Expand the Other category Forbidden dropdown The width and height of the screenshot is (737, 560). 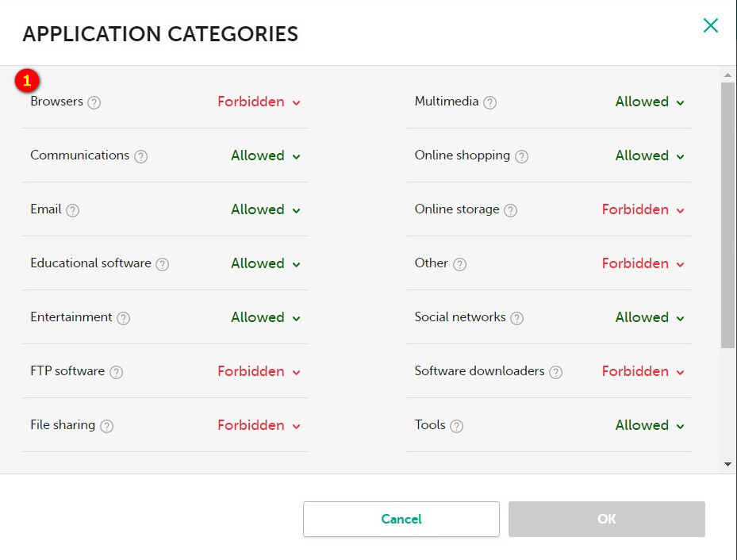(x=643, y=264)
